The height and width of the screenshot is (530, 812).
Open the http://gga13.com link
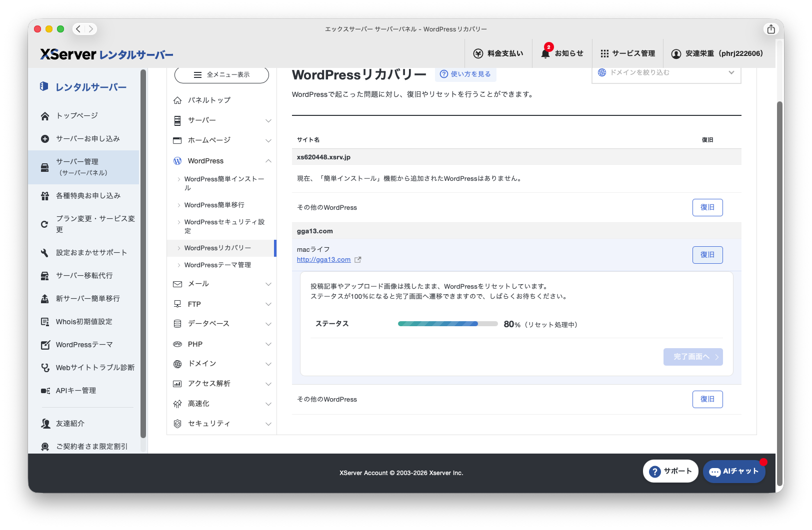[323, 260]
